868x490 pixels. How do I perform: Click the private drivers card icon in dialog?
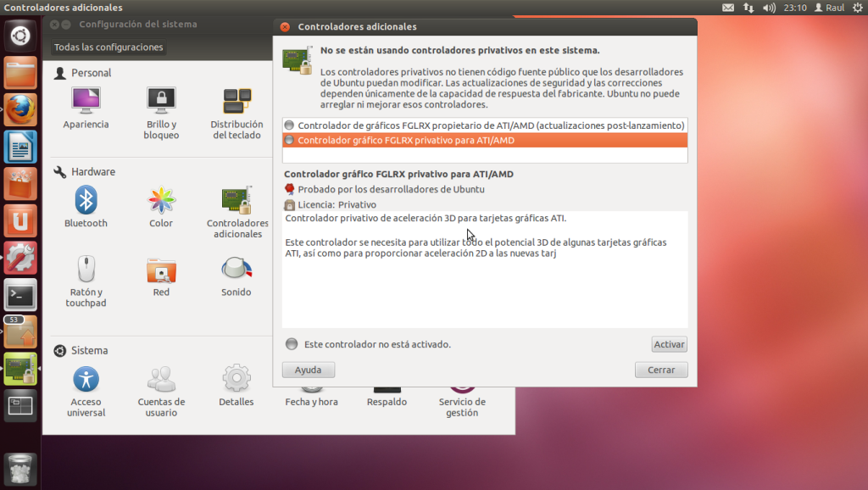click(298, 60)
